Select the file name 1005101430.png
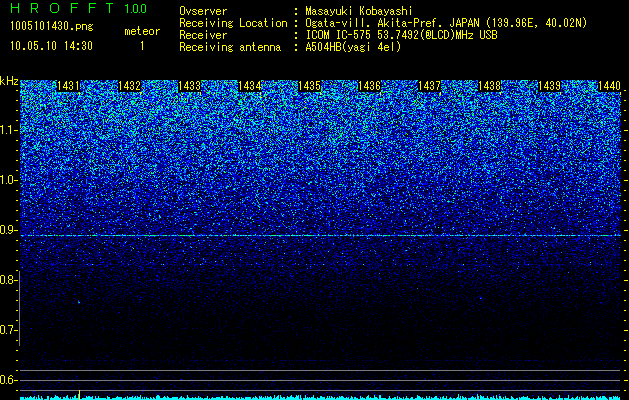This screenshot has height=400, width=629. (x=52, y=26)
